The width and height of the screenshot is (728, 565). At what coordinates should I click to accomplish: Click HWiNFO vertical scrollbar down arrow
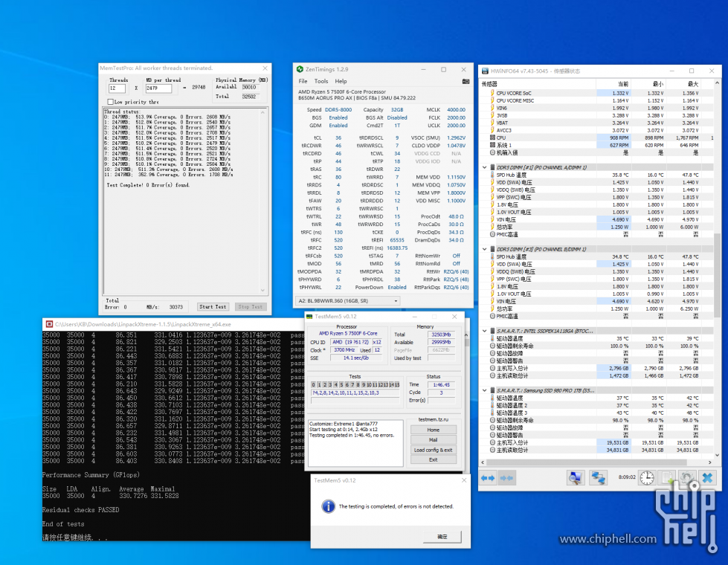point(718,455)
